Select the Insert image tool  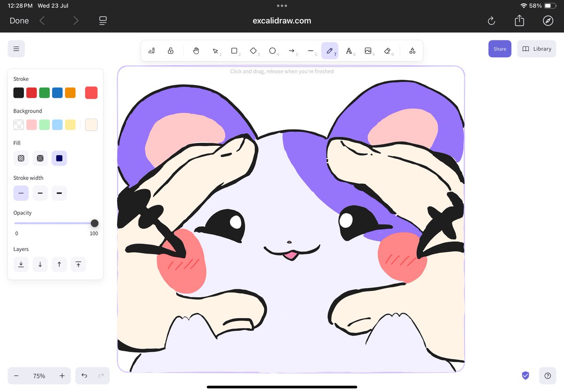coord(368,51)
